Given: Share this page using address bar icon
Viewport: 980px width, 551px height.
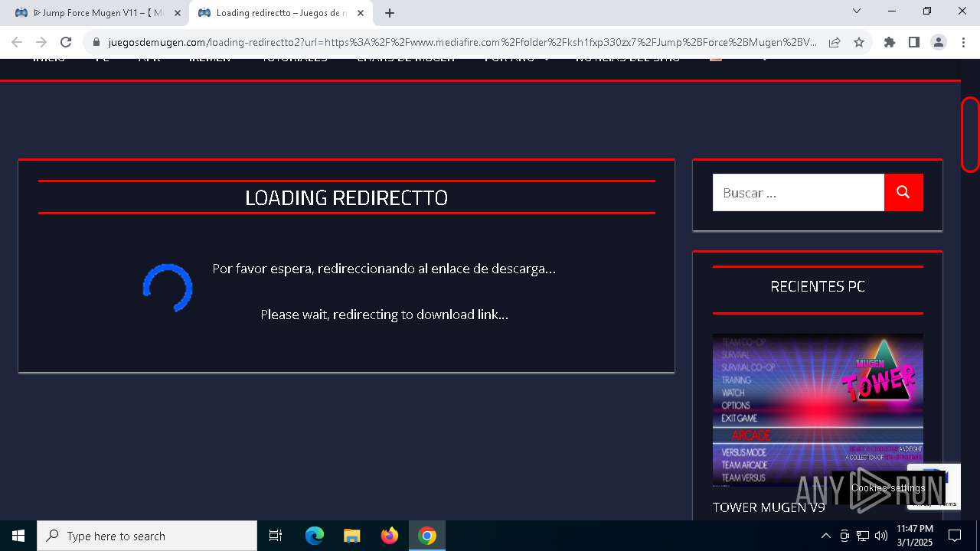Looking at the screenshot, I should (835, 43).
